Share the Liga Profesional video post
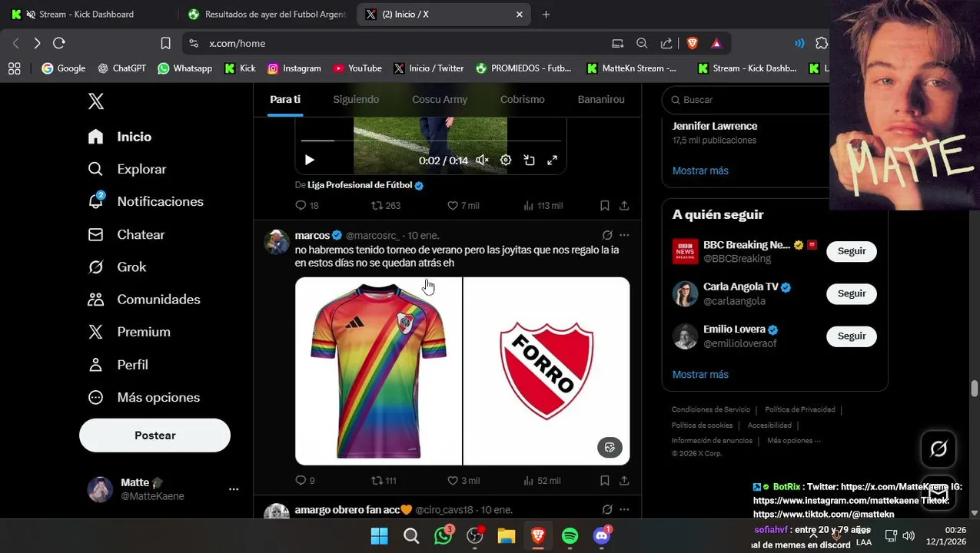This screenshot has width=980, height=553. (624, 206)
